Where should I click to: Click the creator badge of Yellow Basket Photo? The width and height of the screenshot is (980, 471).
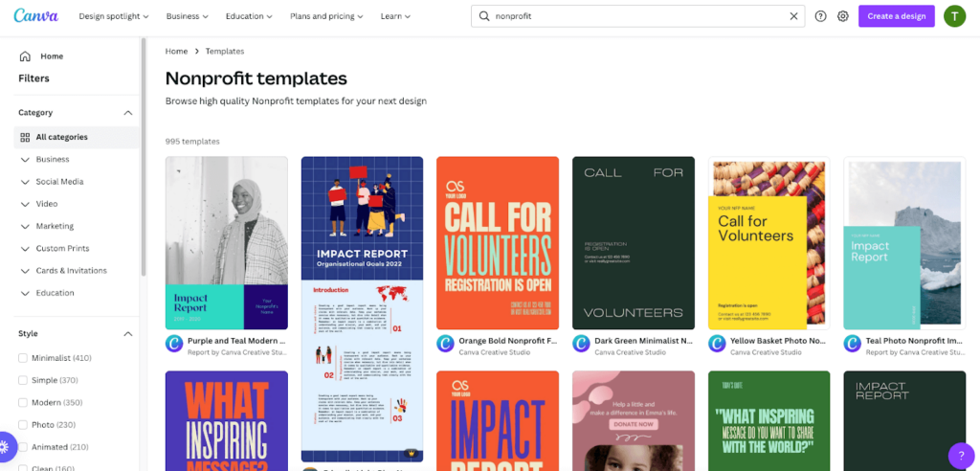click(x=716, y=343)
